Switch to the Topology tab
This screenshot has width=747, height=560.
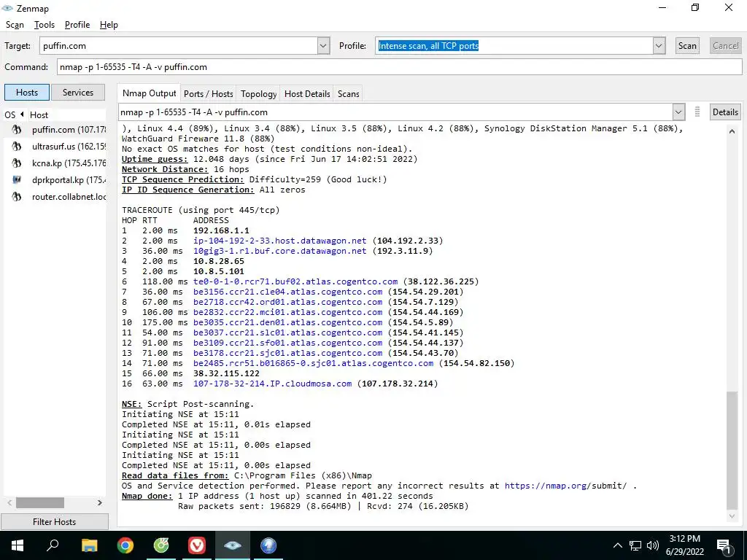[258, 94]
